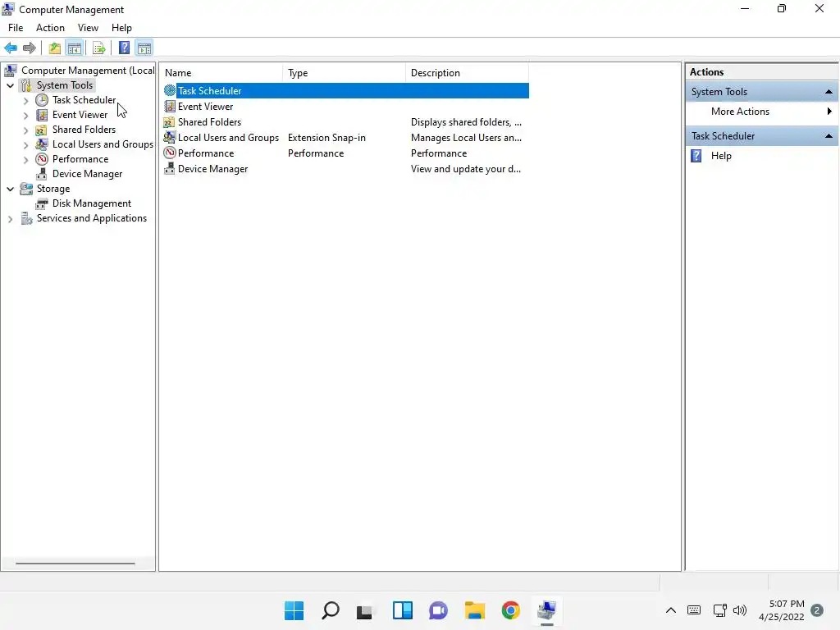The height and width of the screenshot is (630, 840).
Task: Show hidden system tray icons
Action: pyautogui.click(x=671, y=610)
